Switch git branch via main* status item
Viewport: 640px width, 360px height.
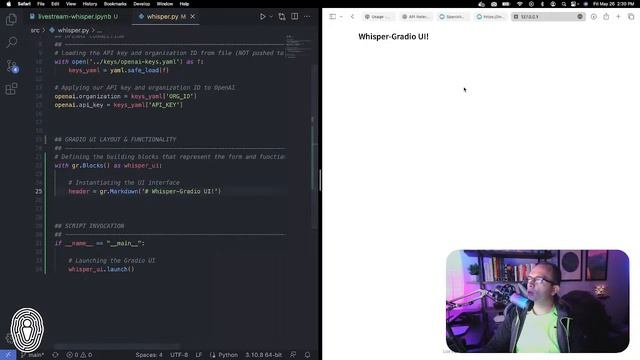coord(32,355)
